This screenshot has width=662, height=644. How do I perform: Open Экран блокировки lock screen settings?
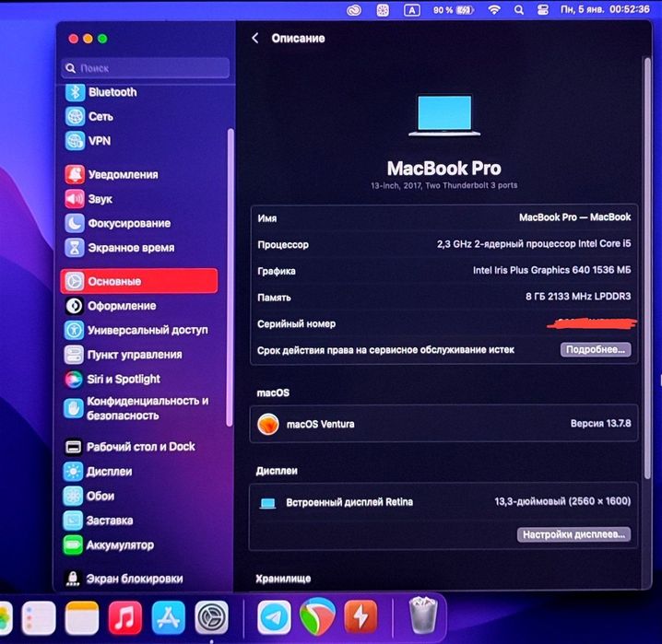pyautogui.click(x=124, y=579)
